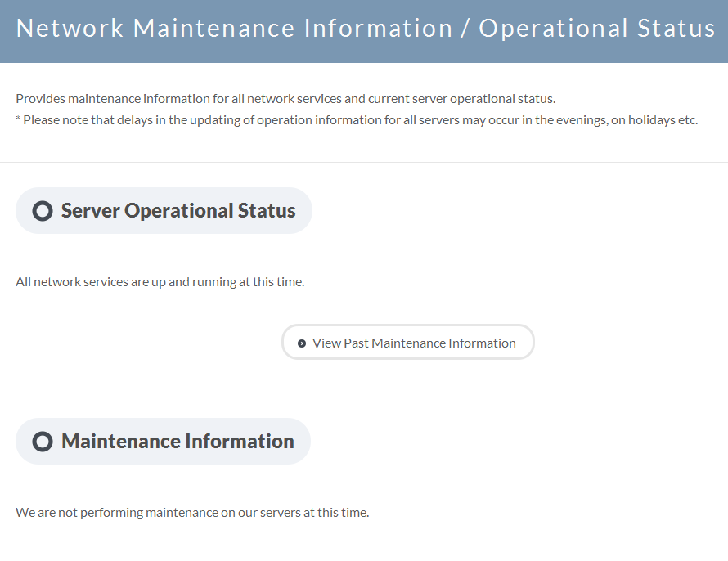Click the circle icon beside Server Operational Status
Screen dimensions: 728x561
(43, 211)
